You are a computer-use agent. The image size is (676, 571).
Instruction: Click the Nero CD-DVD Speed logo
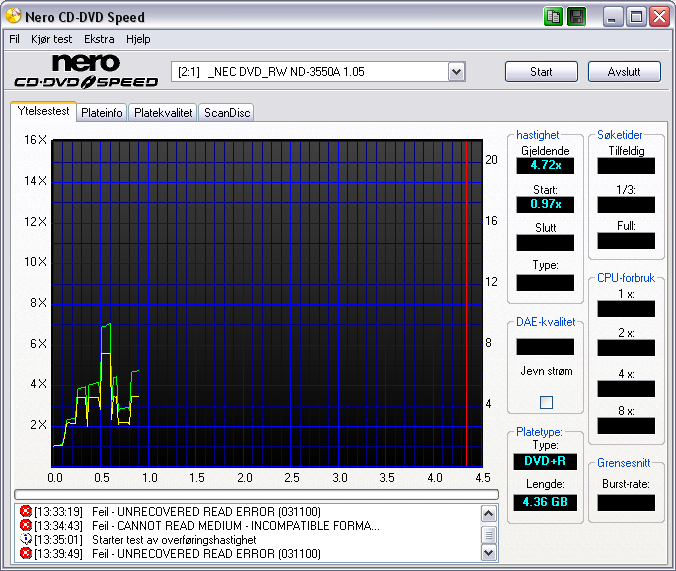coord(85,72)
